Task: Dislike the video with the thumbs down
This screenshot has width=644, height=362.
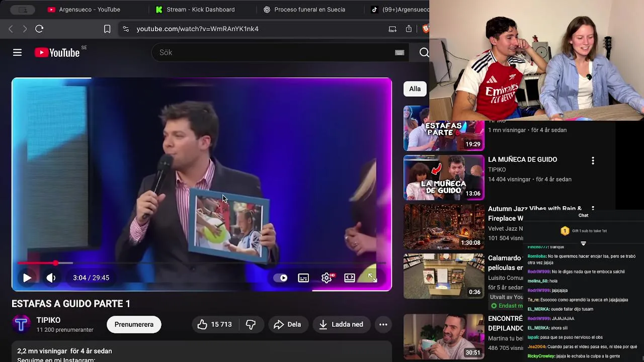Action: pyautogui.click(x=251, y=324)
